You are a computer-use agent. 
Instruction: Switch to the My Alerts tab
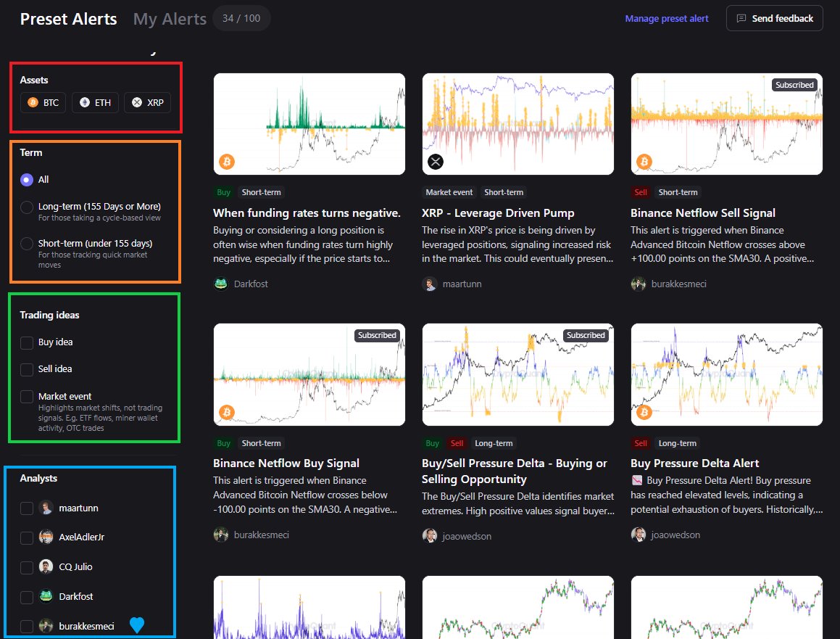pyautogui.click(x=170, y=19)
